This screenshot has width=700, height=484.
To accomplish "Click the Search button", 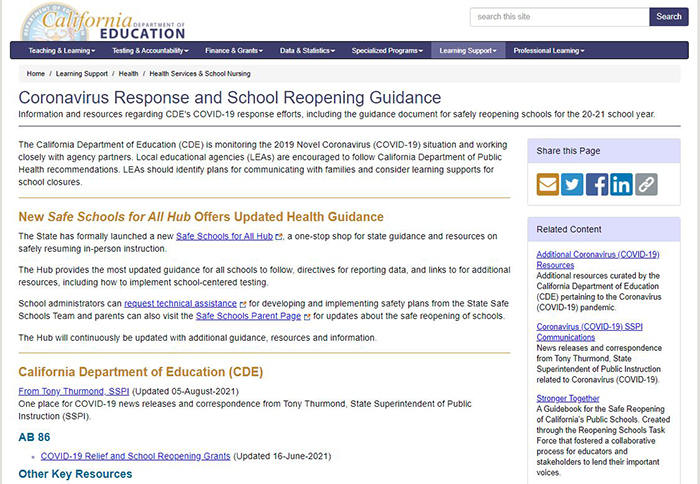I will (x=669, y=17).
